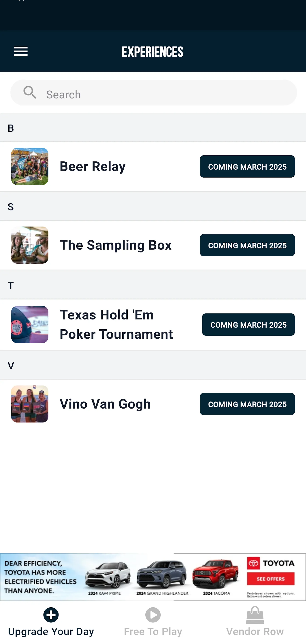Select the Vino Van Gogh title
The width and height of the screenshot is (306, 644).
click(x=105, y=404)
